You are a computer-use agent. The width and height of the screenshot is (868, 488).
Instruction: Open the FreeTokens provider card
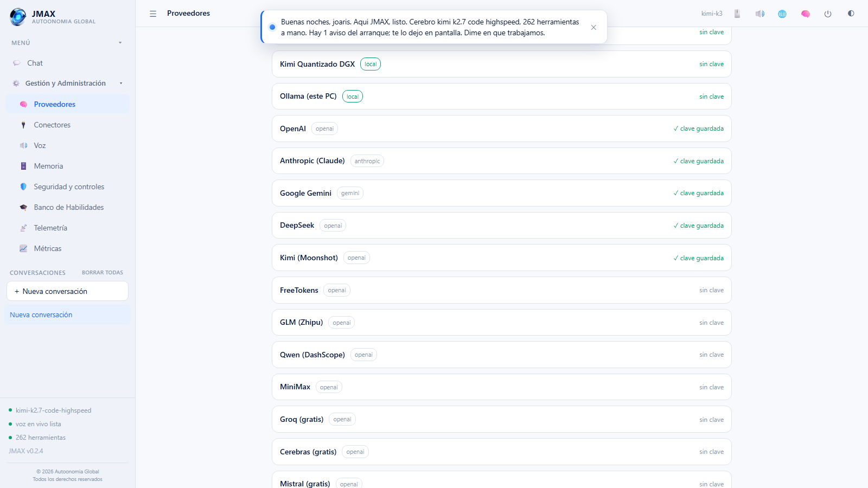[501, 290]
